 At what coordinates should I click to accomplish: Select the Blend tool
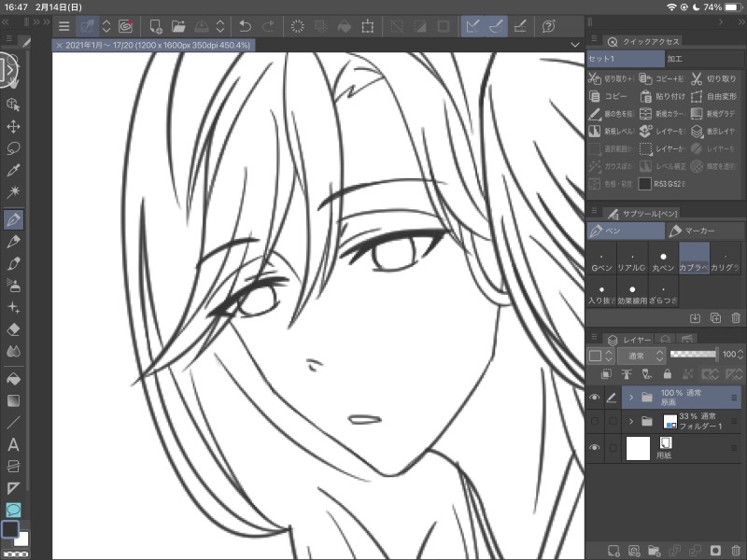pyautogui.click(x=13, y=352)
